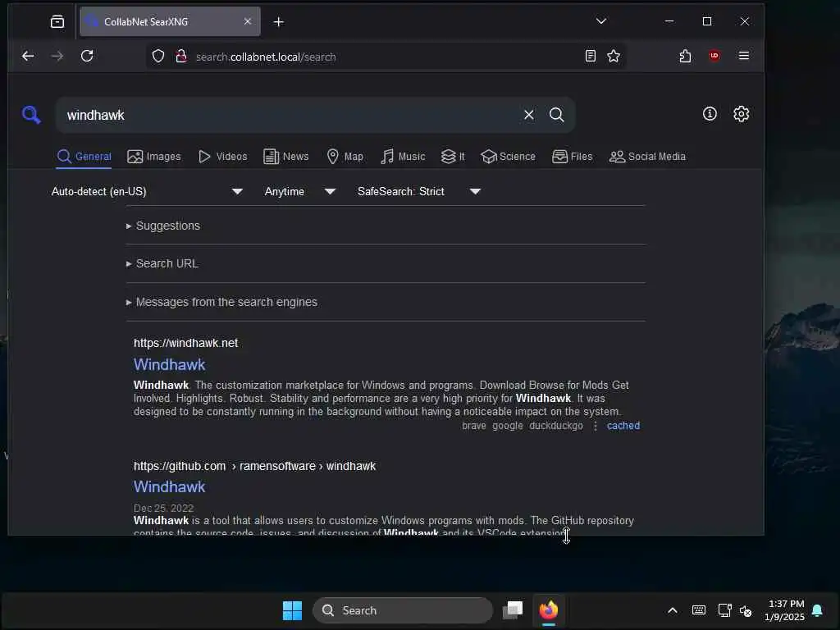Expand Messages from the search engines
Screen dimensions: 840x630
coord(221,302)
